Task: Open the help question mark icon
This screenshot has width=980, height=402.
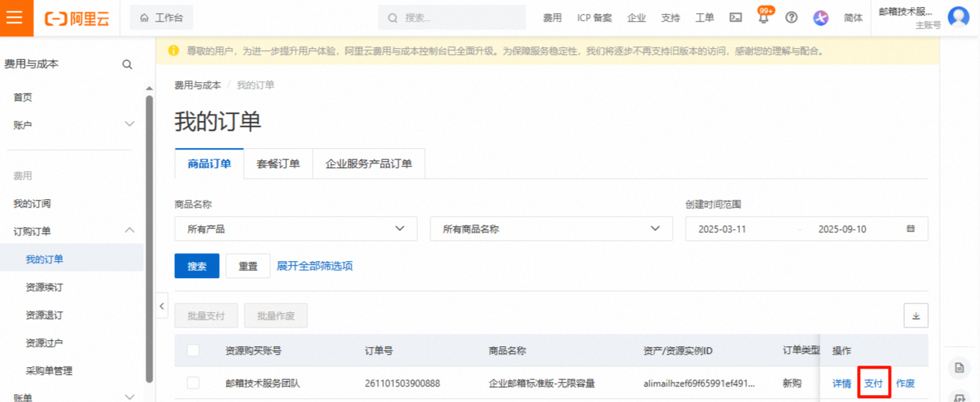Action: coord(791,18)
